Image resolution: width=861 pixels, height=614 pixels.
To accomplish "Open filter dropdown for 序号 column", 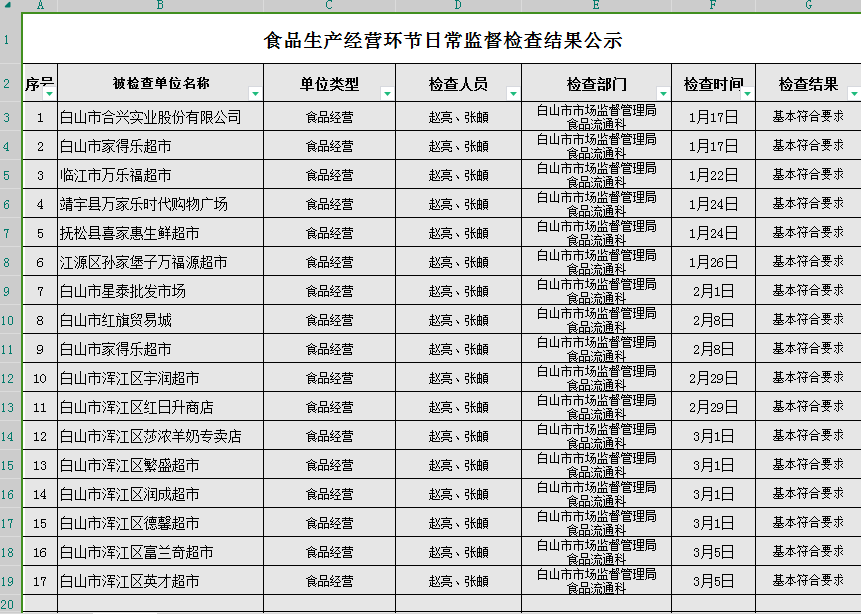I will (49, 94).
